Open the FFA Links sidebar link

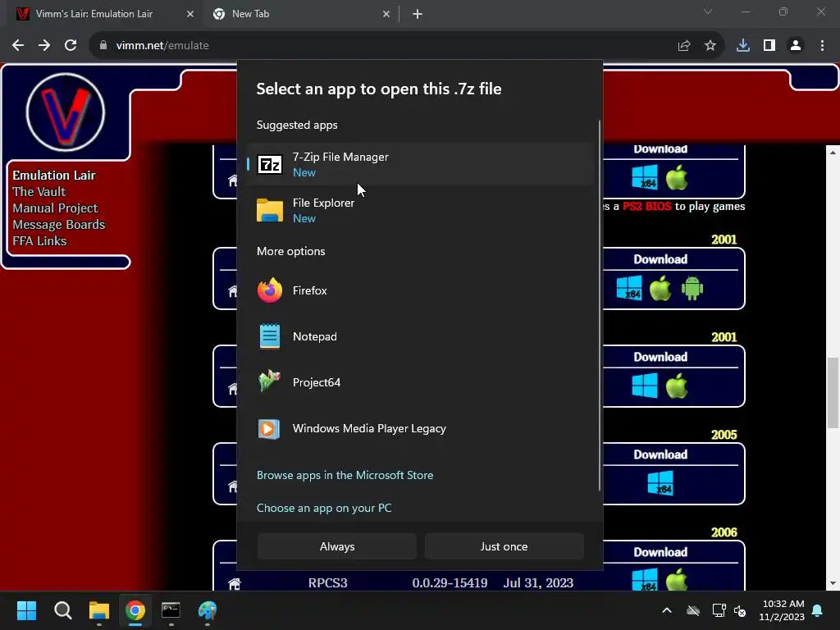[39, 241]
